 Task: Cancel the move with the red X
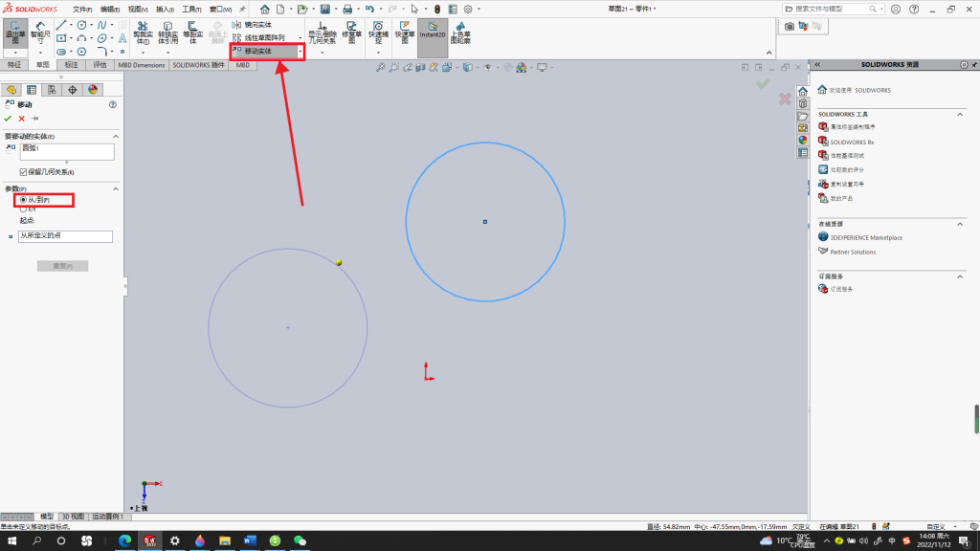click(22, 119)
